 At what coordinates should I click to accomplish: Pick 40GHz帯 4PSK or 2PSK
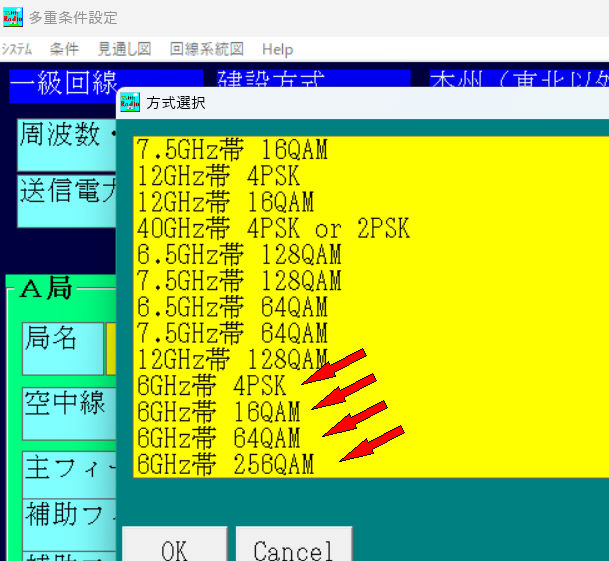272,228
